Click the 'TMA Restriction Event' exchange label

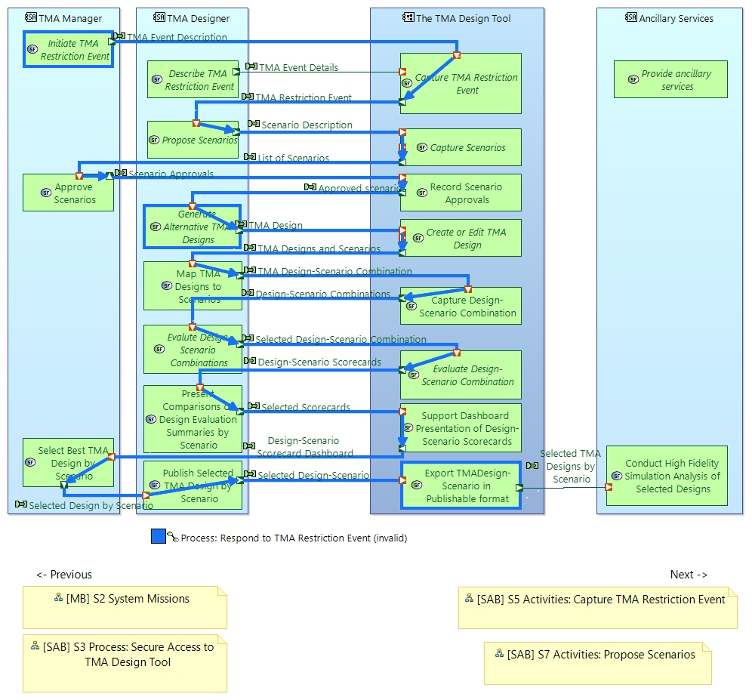[x=304, y=97]
